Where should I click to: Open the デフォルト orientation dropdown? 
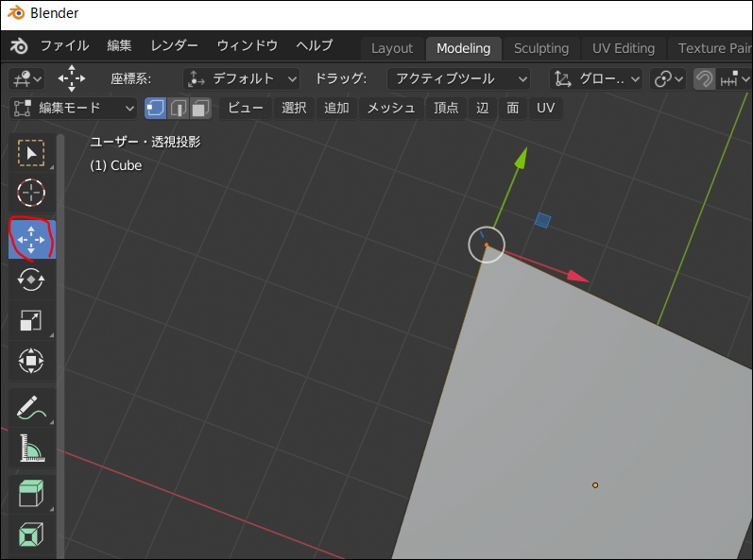click(x=241, y=78)
